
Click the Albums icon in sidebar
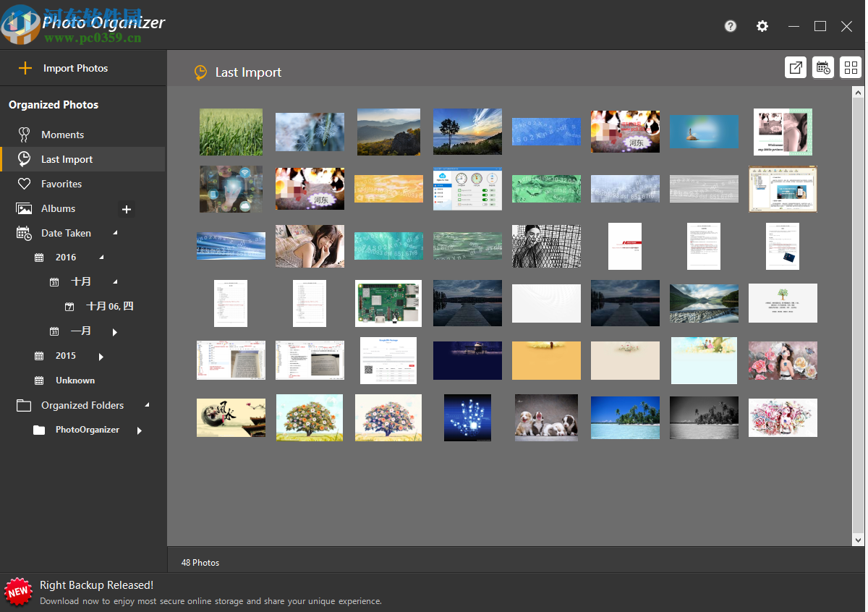click(24, 208)
